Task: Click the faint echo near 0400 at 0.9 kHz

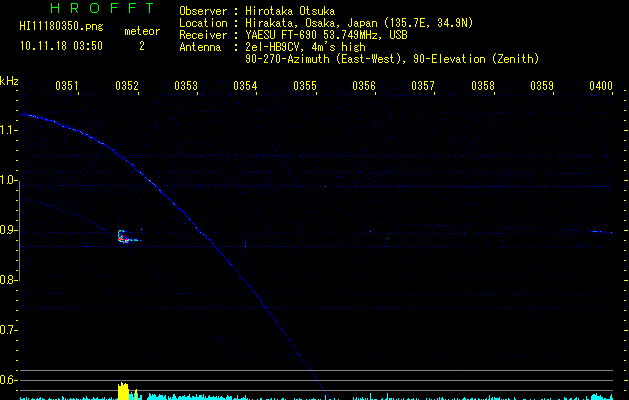Action: [x=601, y=232]
